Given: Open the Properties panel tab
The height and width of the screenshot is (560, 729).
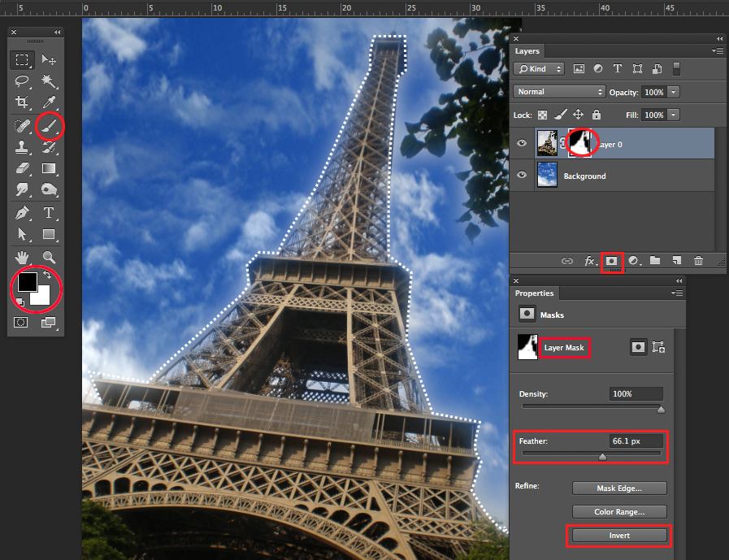Looking at the screenshot, I should click(534, 293).
